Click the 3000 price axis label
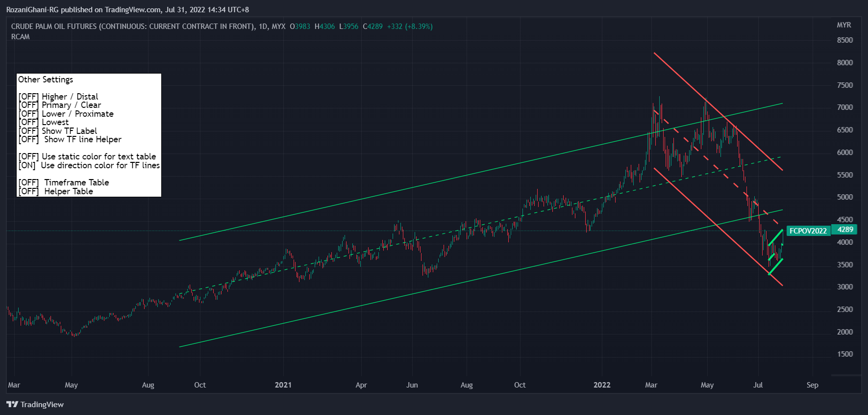 click(845, 287)
